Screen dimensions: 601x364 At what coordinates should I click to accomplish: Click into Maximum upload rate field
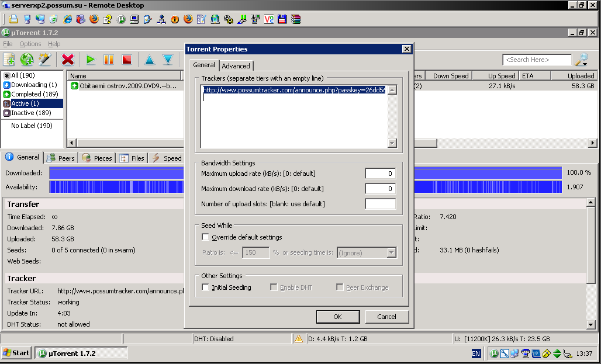pyautogui.click(x=380, y=174)
